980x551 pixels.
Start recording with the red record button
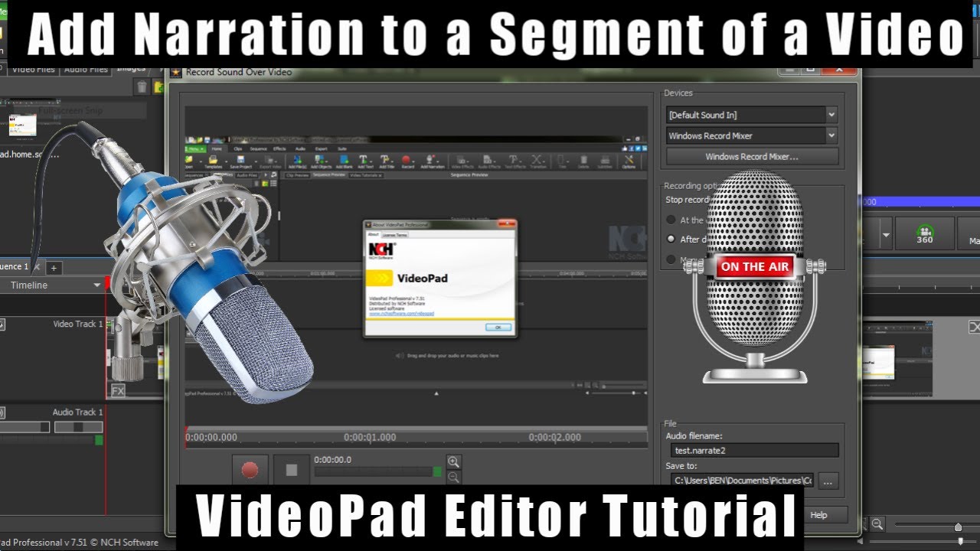[250, 470]
